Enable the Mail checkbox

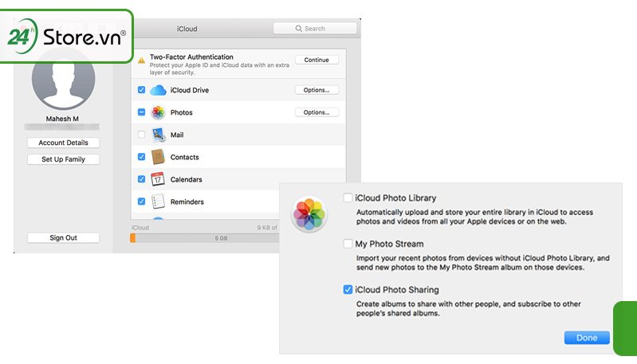[141, 135]
